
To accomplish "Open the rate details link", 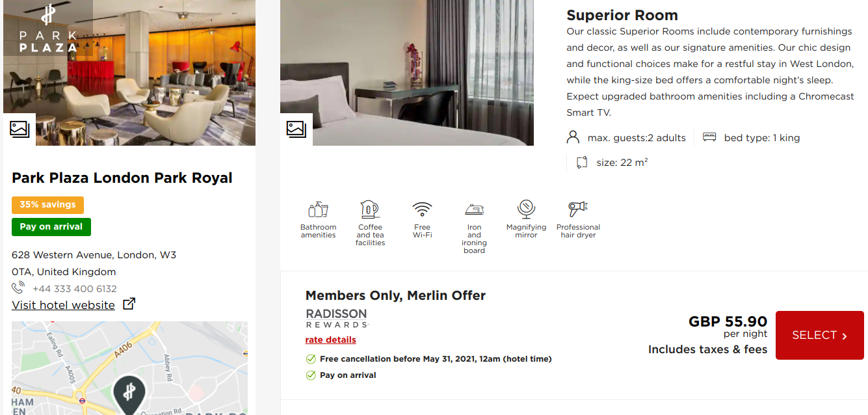I will coord(330,340).
